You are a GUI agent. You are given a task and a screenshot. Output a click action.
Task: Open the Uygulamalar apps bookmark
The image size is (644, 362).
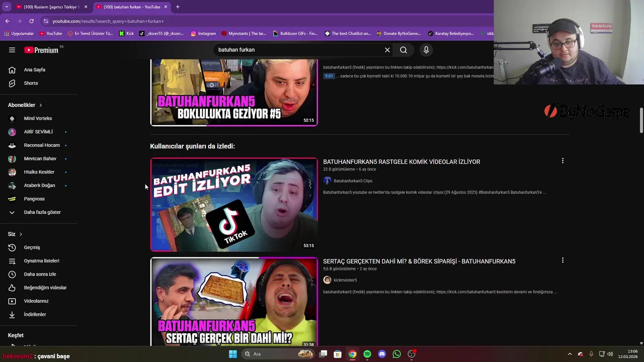coord(19,34)
